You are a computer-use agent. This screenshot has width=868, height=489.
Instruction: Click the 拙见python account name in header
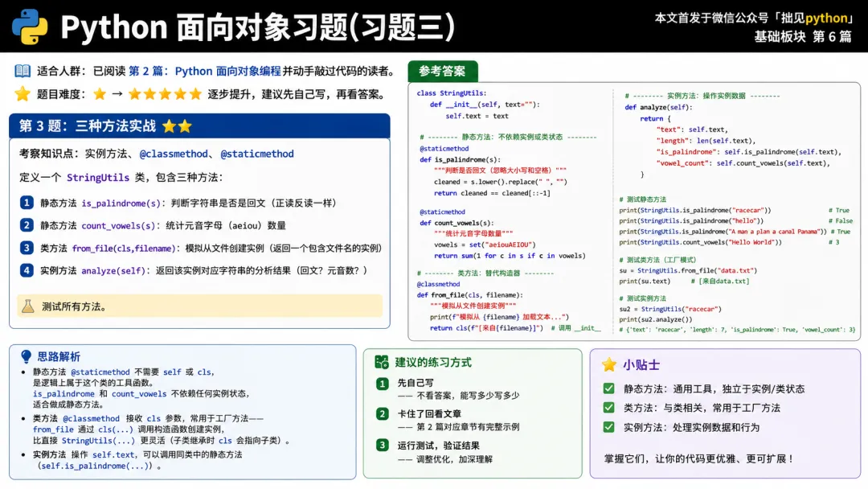(813, 18)
